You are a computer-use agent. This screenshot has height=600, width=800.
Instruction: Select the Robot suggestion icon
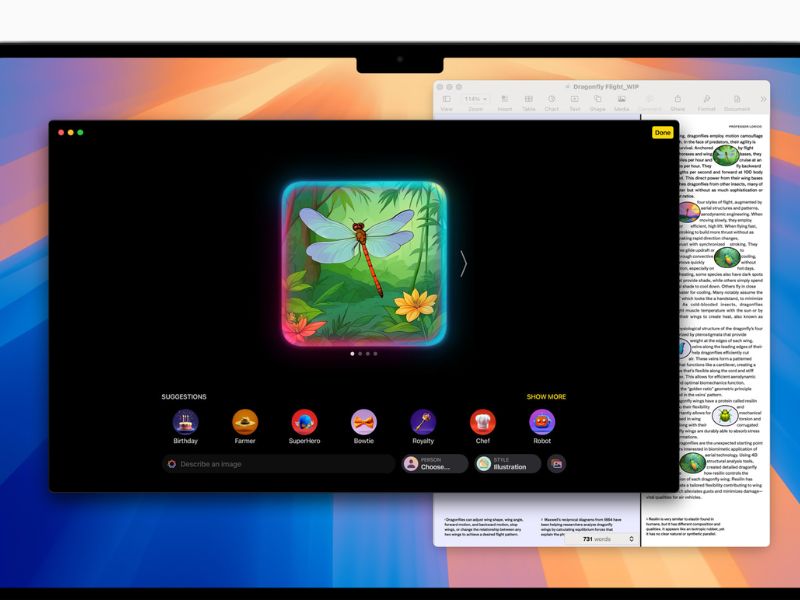[542, 422]
